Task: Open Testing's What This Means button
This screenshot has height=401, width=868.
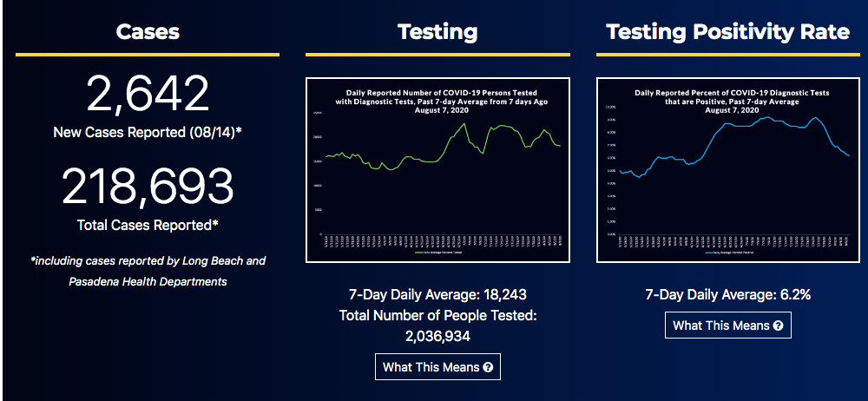Action: pos(437,367)
